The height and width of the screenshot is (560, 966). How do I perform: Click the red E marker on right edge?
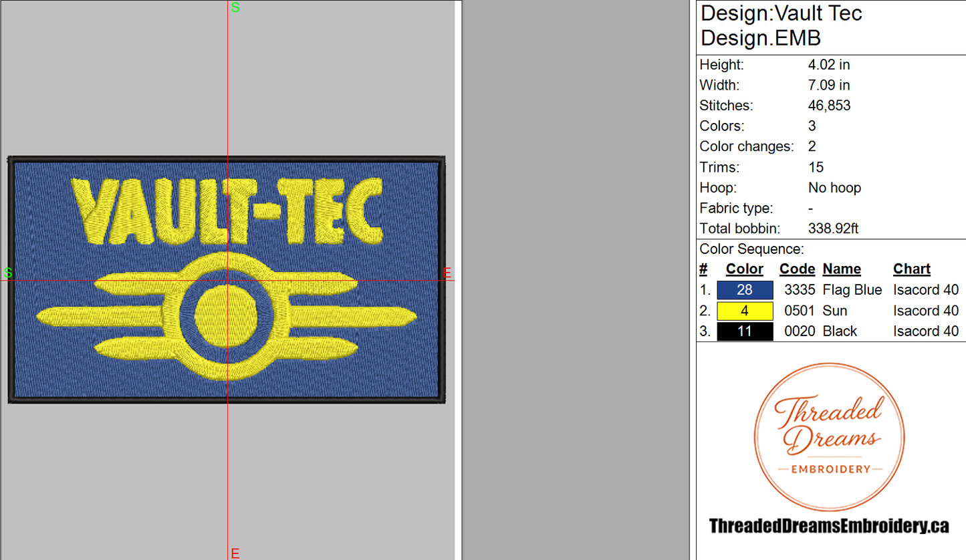447,273
